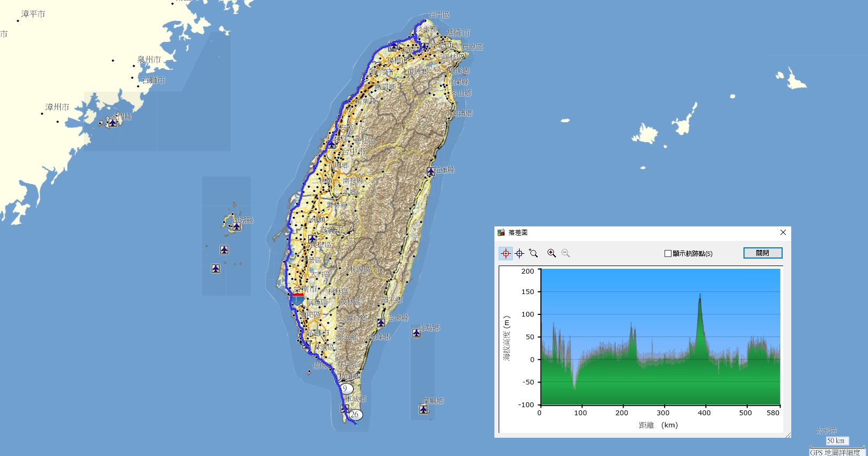The height and width of the screenshot is (456, 868).
Task: Close the 落差圖 window with X
Action: (x=783, y=232)
